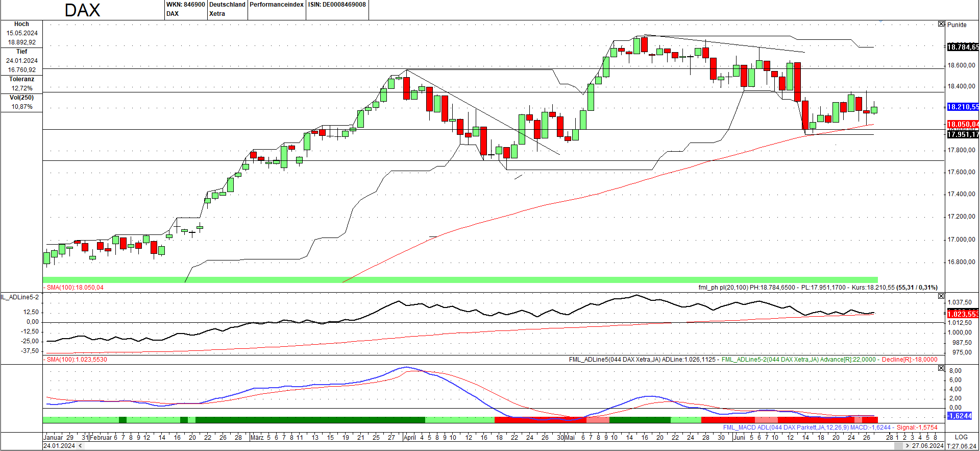Click the right scroll arrow beside 27.06.2024

tap(907, 446)
